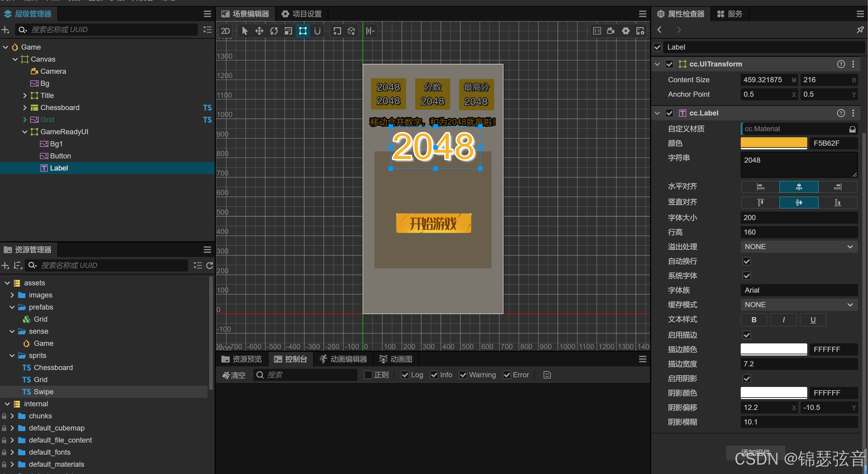
Task: Select the Scale tool in scene toolbar
Action: (288, 31)
